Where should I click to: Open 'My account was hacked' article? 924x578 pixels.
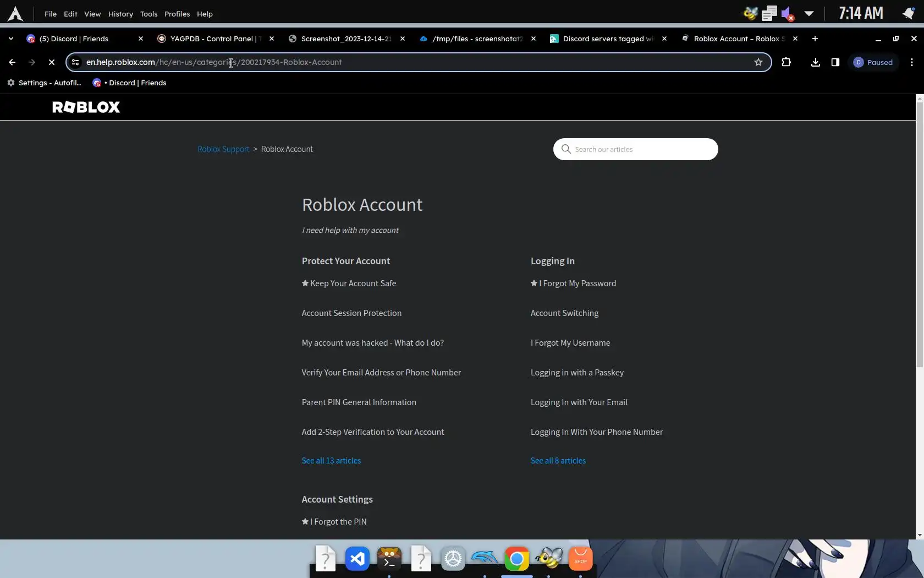[x=373, y=343]
